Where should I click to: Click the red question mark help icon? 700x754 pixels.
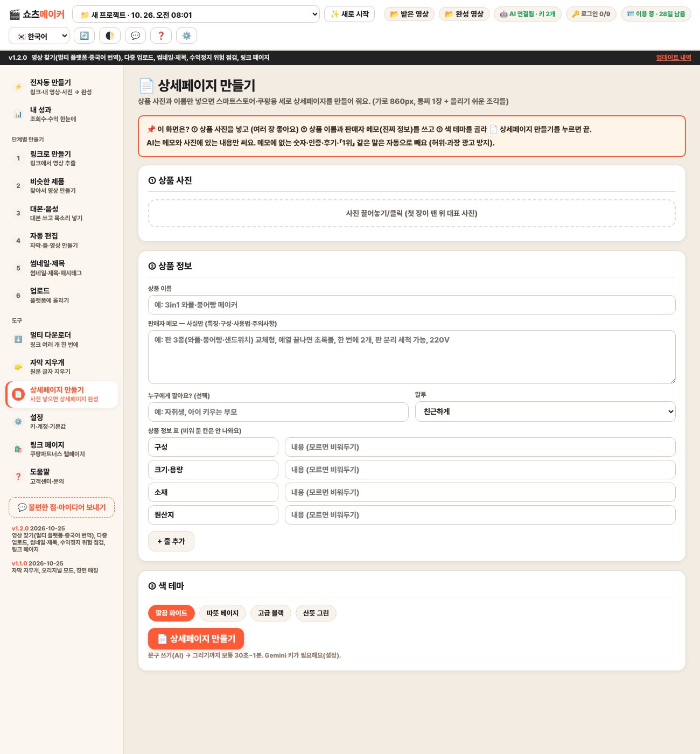(x=161, y=36)
